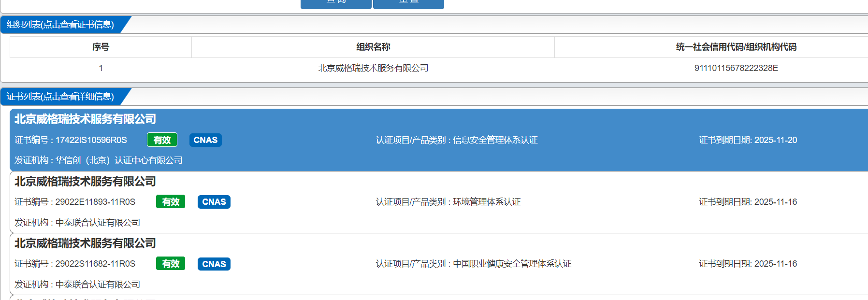Click CNAS badge on certificate 29022S11682-11R0S

(x=214, y=264)
